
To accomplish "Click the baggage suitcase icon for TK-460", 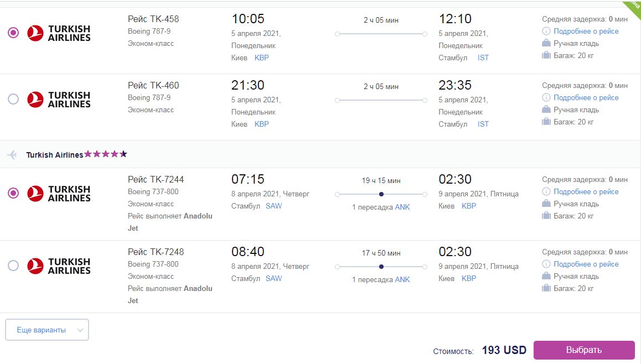I will [546, 121].
